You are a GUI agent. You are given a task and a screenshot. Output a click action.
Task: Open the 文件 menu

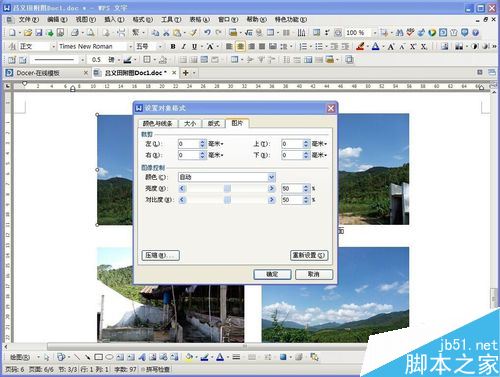click(29, 20)
